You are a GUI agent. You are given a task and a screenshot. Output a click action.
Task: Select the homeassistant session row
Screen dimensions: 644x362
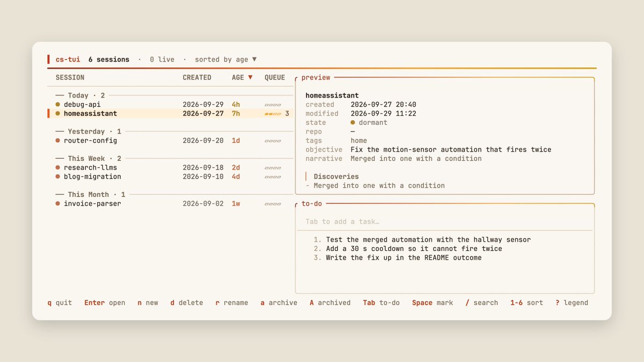point(171,114)
